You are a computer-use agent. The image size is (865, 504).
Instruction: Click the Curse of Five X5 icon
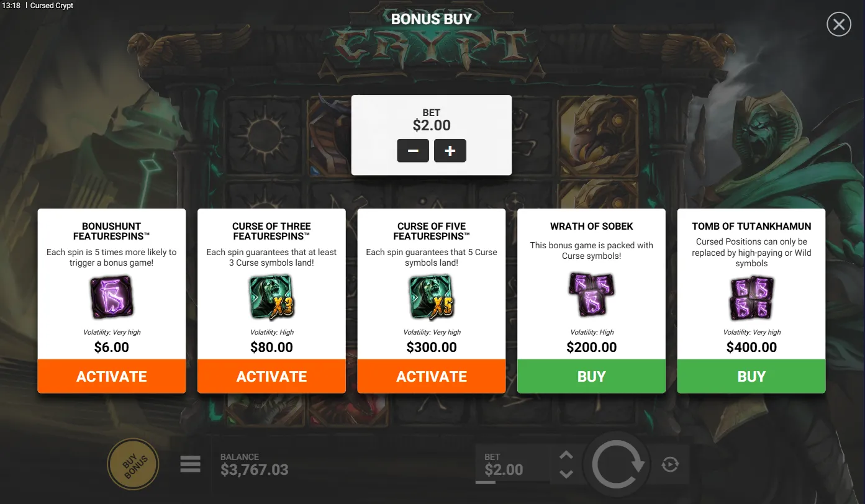432,297
